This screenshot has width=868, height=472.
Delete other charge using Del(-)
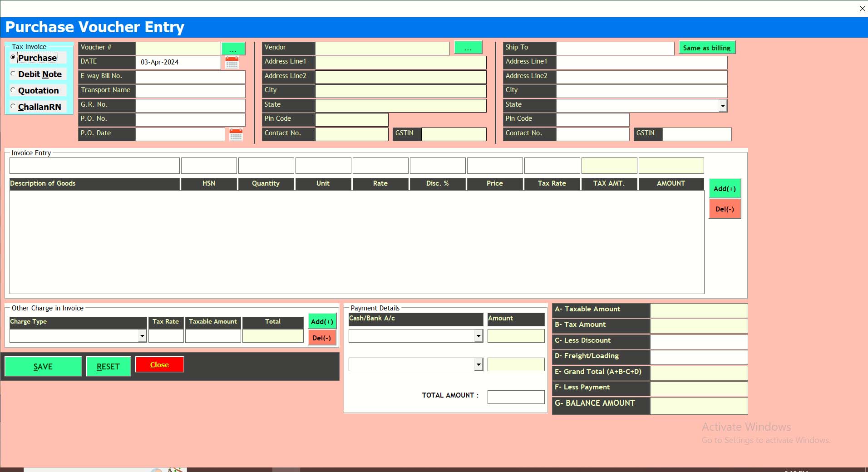tap(322, 338)
